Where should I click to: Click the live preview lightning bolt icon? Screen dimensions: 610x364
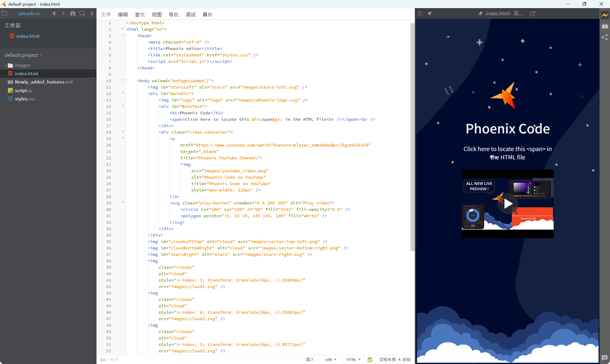pos(605,15)
